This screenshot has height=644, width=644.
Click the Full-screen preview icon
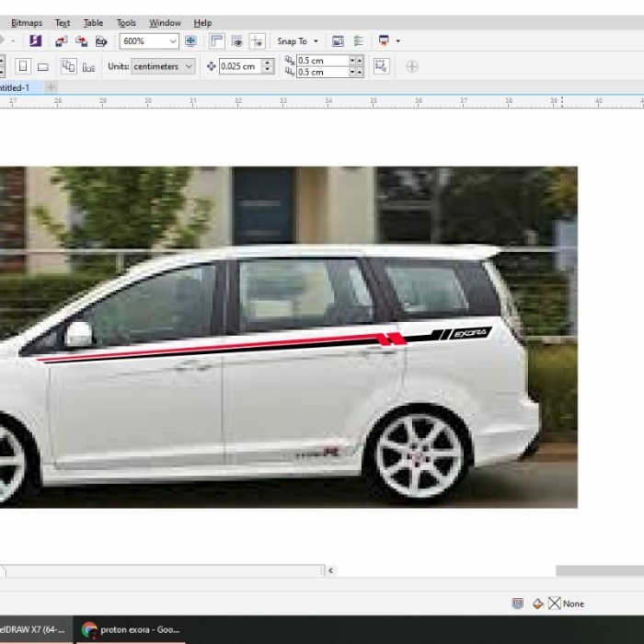pyautogui.click(x=190, y=41)
